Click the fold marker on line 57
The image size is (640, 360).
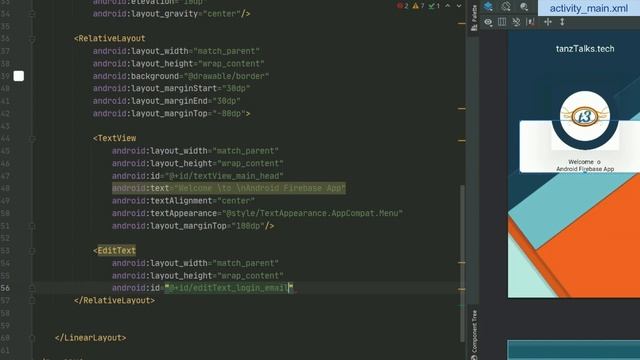point(32,300)
